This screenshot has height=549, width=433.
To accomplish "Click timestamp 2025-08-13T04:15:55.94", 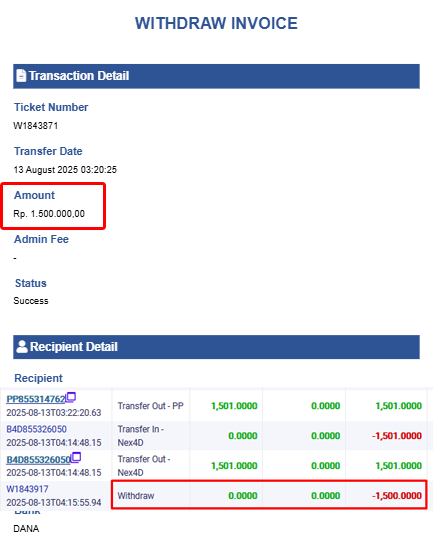I will (54, 503).
